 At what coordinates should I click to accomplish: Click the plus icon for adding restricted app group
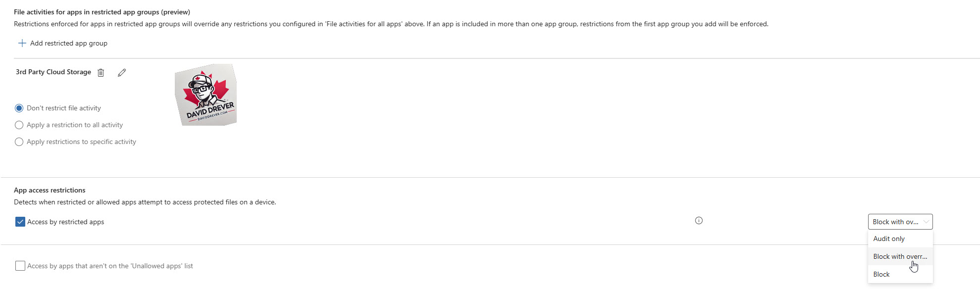tap(22, 43)
